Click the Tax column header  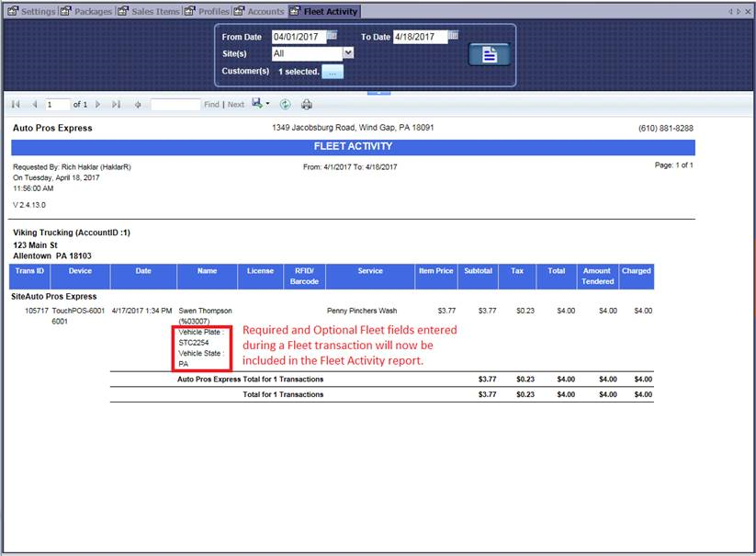coord(517,277)
